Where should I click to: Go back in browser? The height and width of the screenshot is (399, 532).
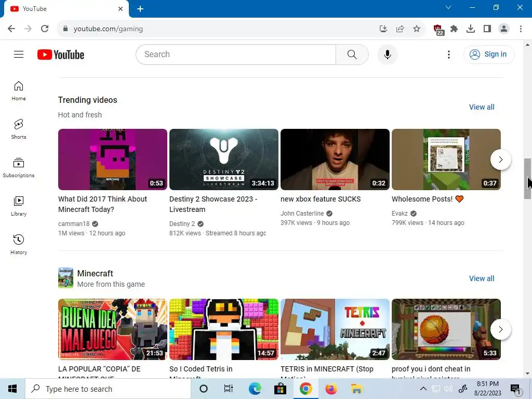click(11, 29)
